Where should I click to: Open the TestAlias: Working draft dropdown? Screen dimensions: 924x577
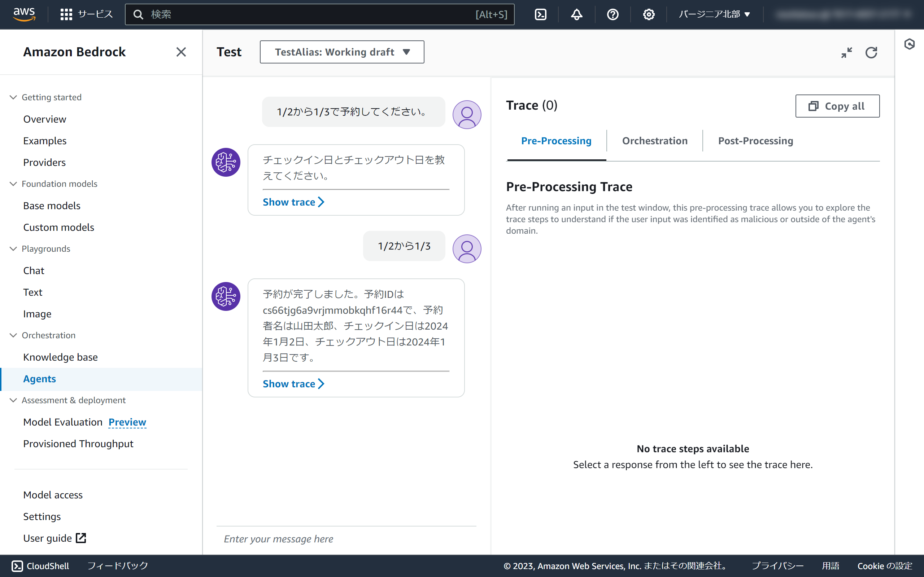pos(342,52)
